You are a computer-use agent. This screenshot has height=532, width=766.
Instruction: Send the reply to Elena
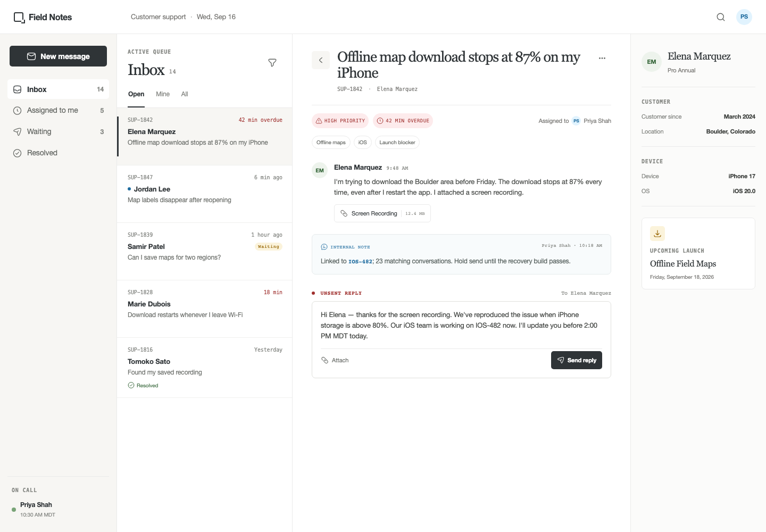coord(577,360)
